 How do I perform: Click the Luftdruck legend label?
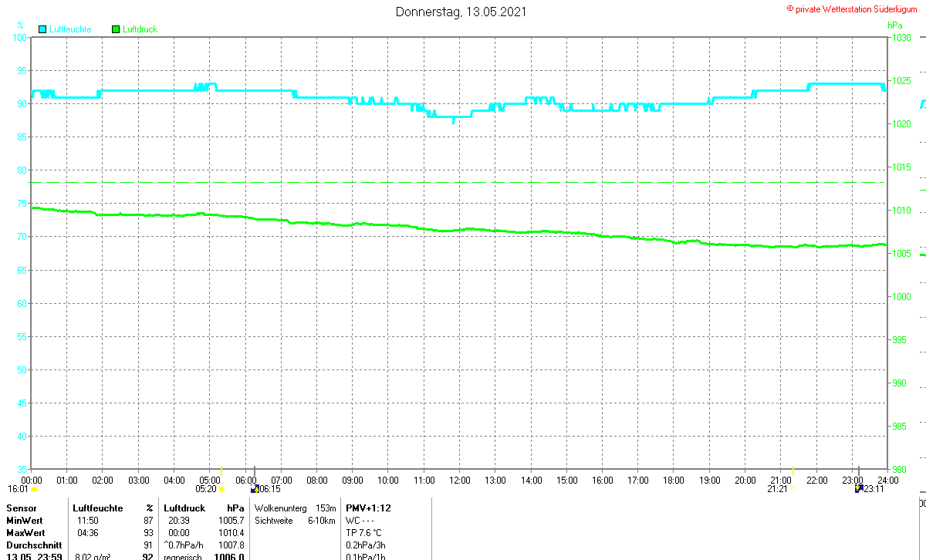[140, 29]
